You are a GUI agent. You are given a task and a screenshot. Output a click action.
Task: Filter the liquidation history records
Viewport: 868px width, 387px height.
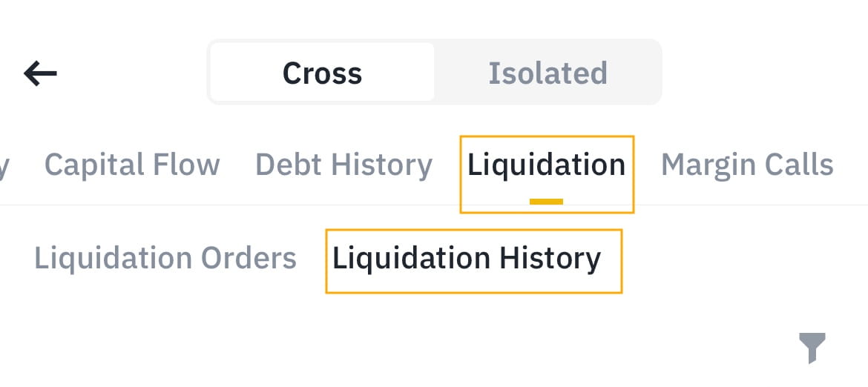tap(812, 348)
